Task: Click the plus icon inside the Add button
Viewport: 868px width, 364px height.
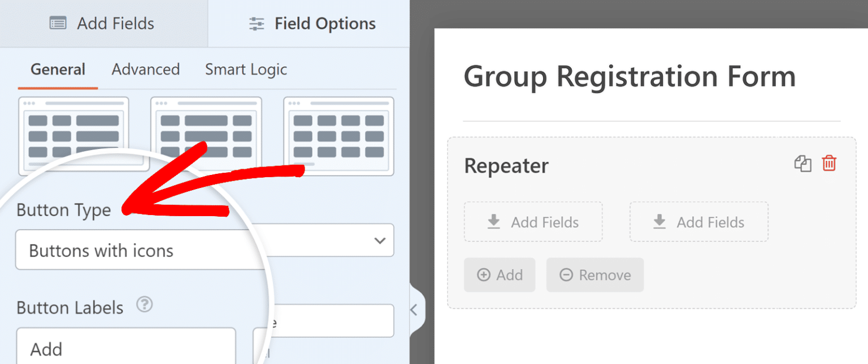Action: pos(485,275)
